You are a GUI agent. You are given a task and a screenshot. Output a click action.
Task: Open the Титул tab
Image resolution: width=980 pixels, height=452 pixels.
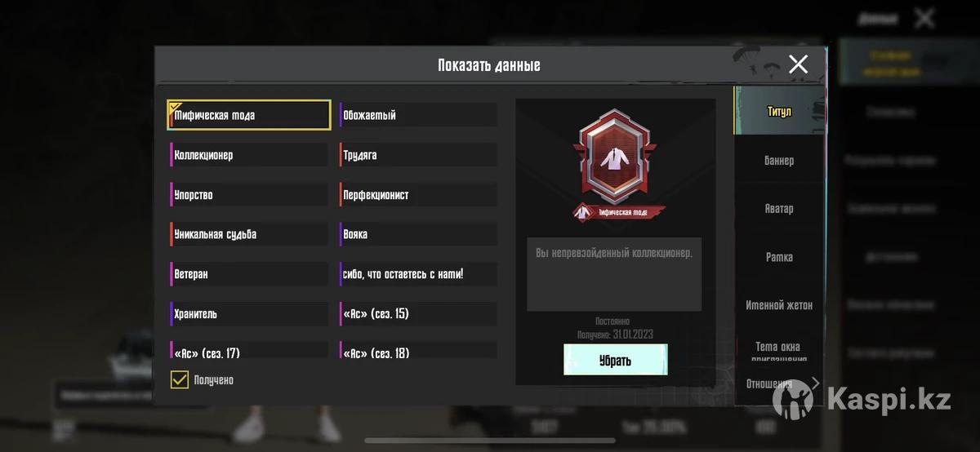point(779,111)
